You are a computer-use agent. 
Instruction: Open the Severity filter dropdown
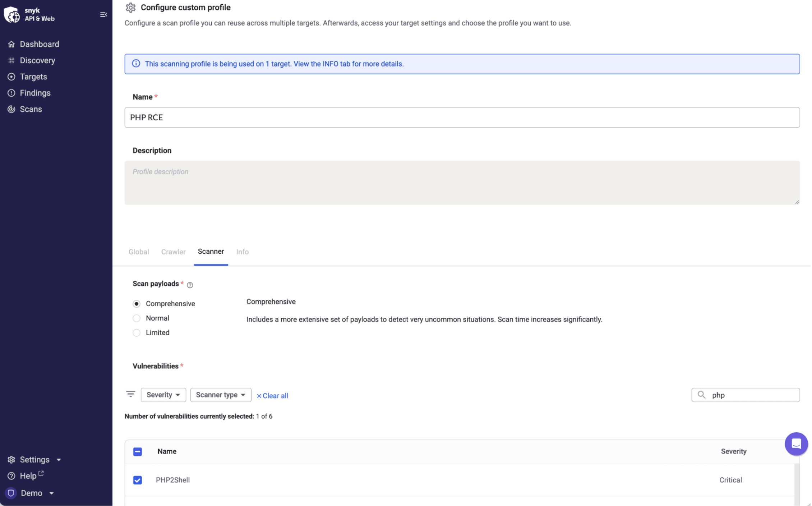coord(163,395)
